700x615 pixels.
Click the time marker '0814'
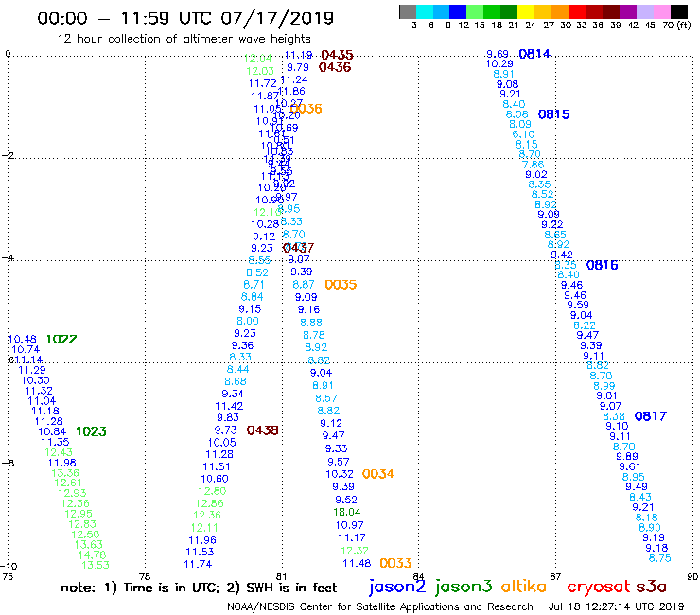tap(534, 54)
